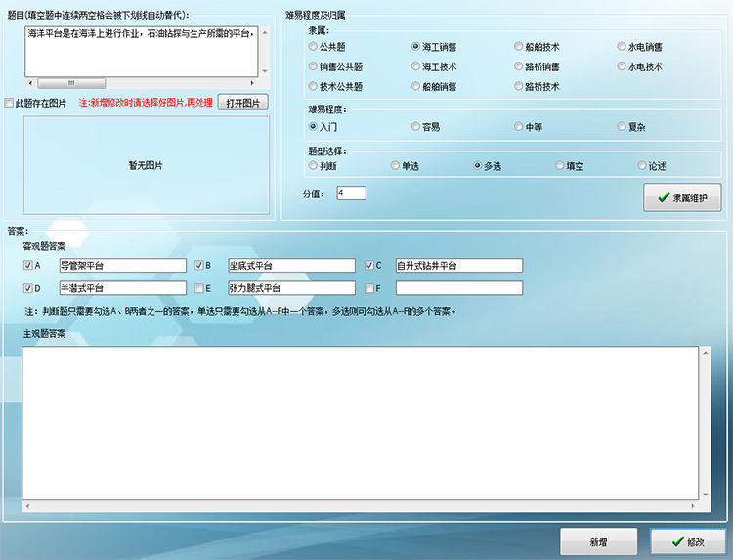
Task: Choose 论述 question type
Action: coord(642,166)
